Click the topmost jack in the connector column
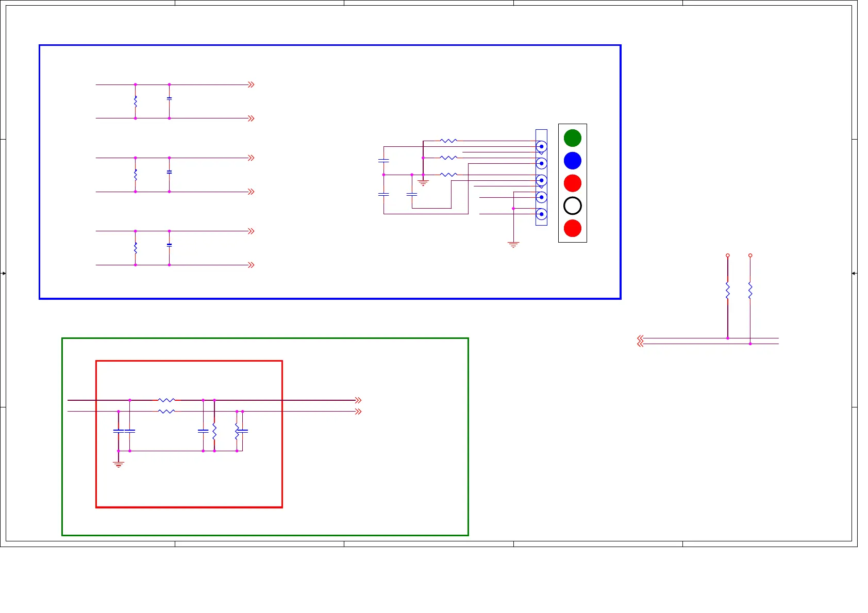This screenshot has height=613, width=868. 541,147
